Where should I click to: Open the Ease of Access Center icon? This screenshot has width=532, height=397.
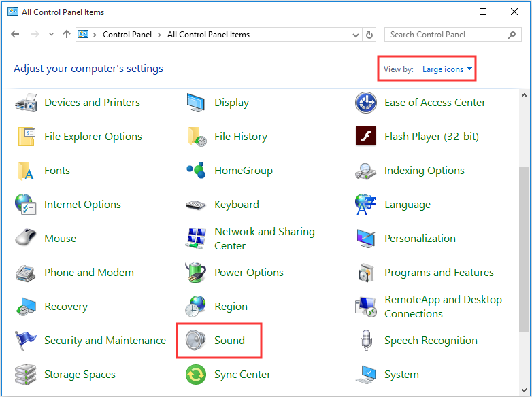click(366, 103)
